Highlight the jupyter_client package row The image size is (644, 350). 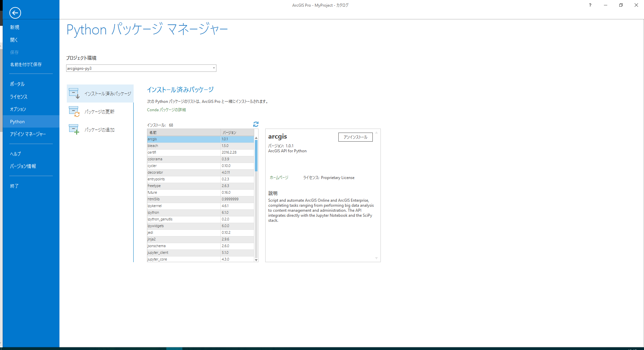point(184,252)
